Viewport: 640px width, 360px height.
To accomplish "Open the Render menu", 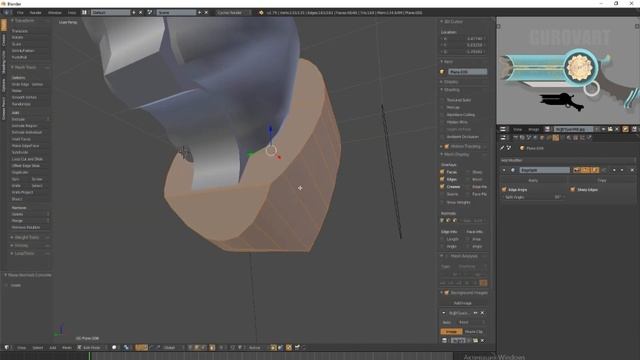I will tap(36, 13).
